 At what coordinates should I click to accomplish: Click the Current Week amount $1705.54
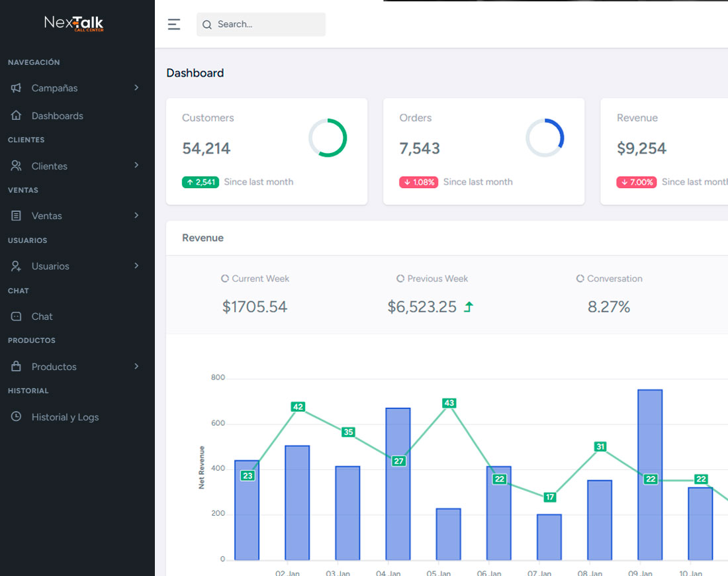[x=254, y=307]
